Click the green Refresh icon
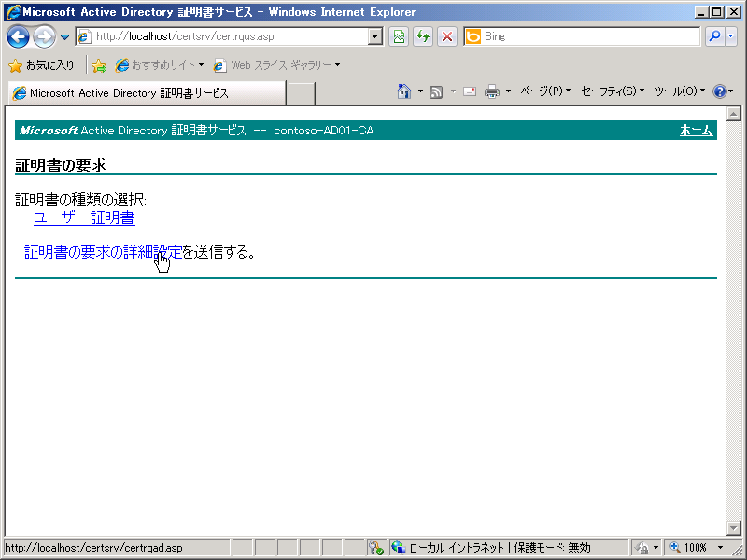The width and height of the screenshot is (747, 560). [x=423, y=36]
